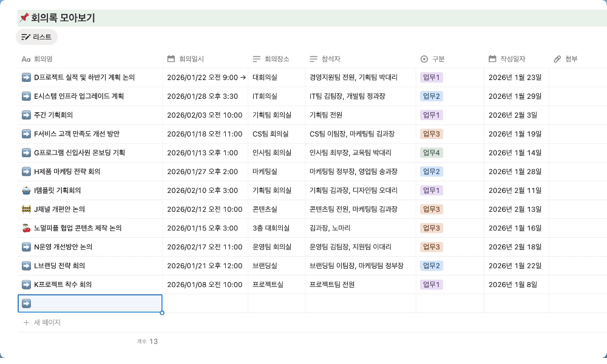Open the E시스템 인프라 업그레이드 계획 page

click(79, 96)
